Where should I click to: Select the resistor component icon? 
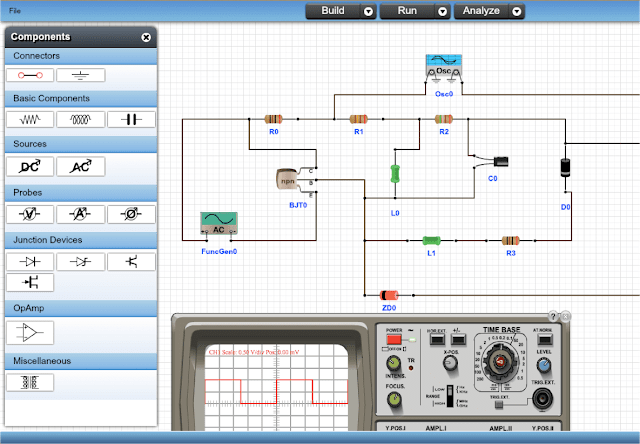point(30,119)
